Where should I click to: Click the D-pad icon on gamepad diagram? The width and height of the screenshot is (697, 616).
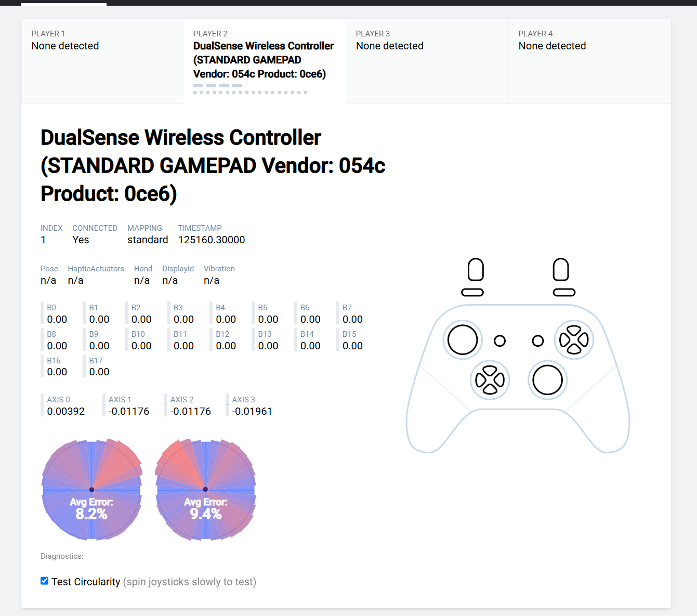click(x=490, y=380)
